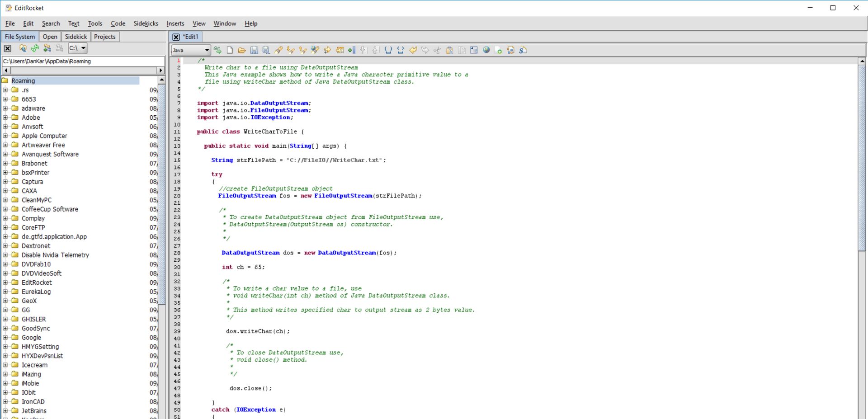Click the add bookmark icon with green plus

click(x=351, y=50)
